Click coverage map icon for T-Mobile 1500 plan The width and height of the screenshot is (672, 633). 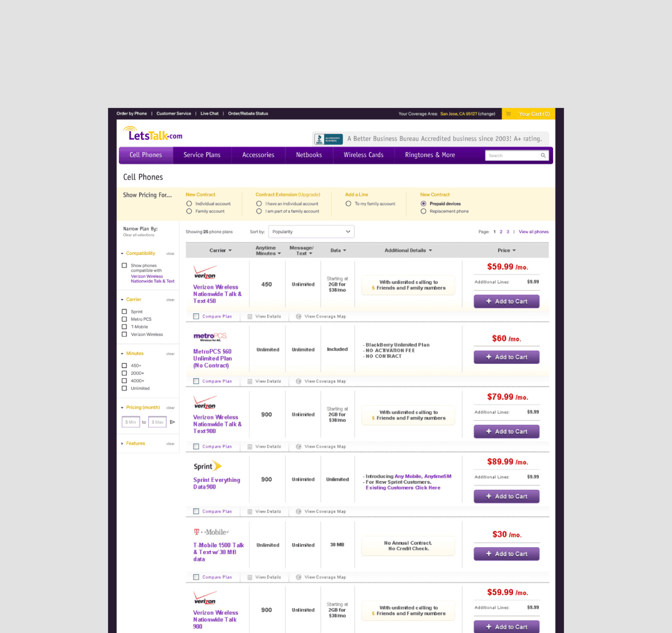(x=299, y=577)
